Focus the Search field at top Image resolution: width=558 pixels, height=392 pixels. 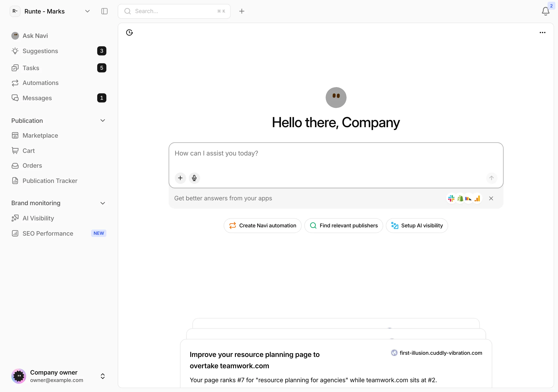click(174, 11)
